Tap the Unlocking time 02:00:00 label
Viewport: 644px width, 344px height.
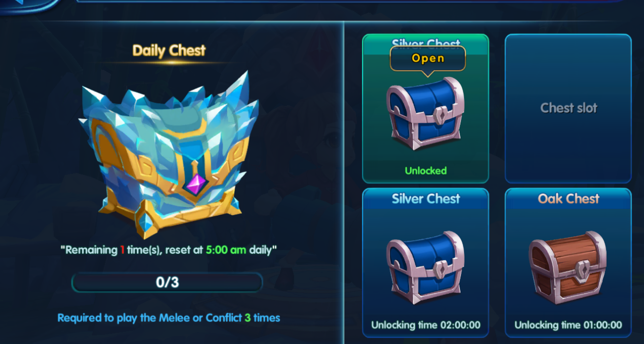[x=426, y=325]
